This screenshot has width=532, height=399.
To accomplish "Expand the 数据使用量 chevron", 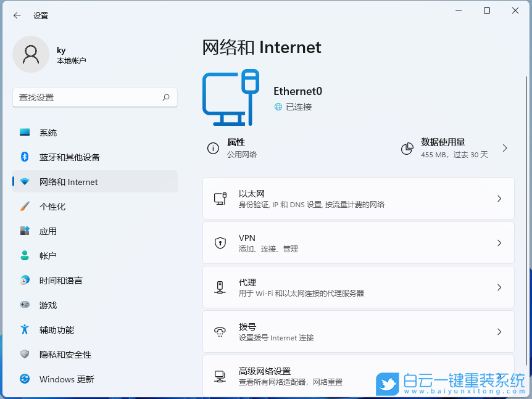I will [x=505, y=149].
